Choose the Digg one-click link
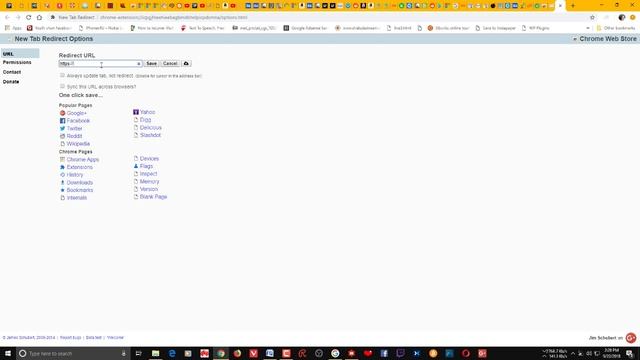 coord(145,120)
